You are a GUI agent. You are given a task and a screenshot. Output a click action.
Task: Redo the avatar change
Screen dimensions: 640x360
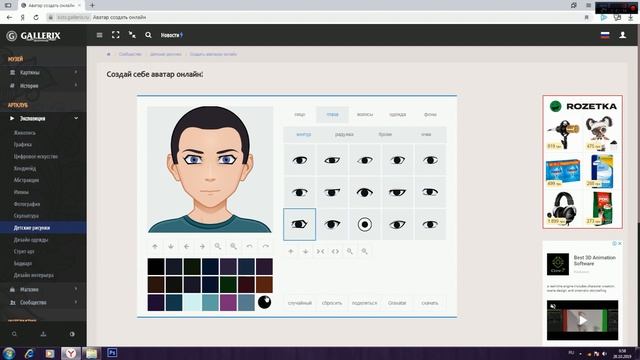(265, 247)
